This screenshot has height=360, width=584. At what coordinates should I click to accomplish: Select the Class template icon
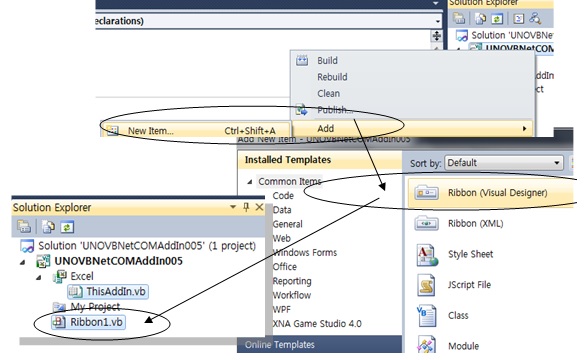(426, 316)
